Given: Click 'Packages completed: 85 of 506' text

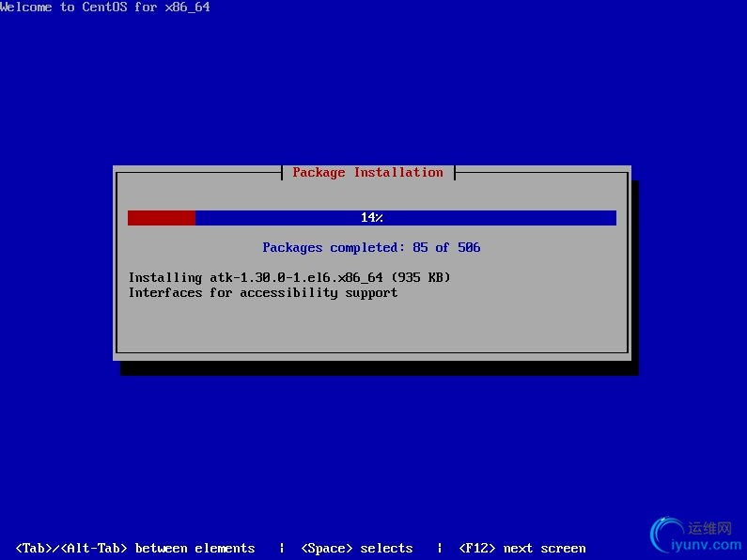Looking at the screenshot, I should pyautogui.click(x=371, y=248).
